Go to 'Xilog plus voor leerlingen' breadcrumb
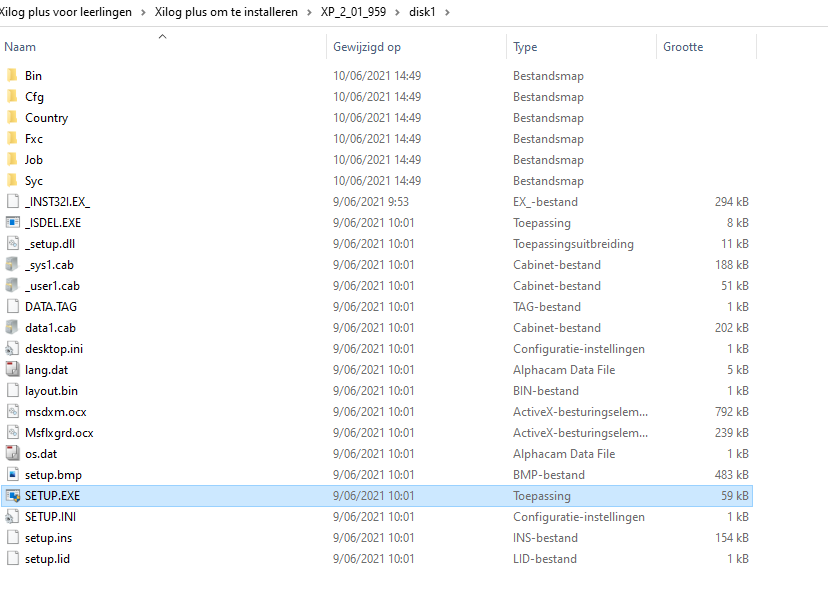The height and width of the screenshot is (611, 828). [x=65, y=12]
